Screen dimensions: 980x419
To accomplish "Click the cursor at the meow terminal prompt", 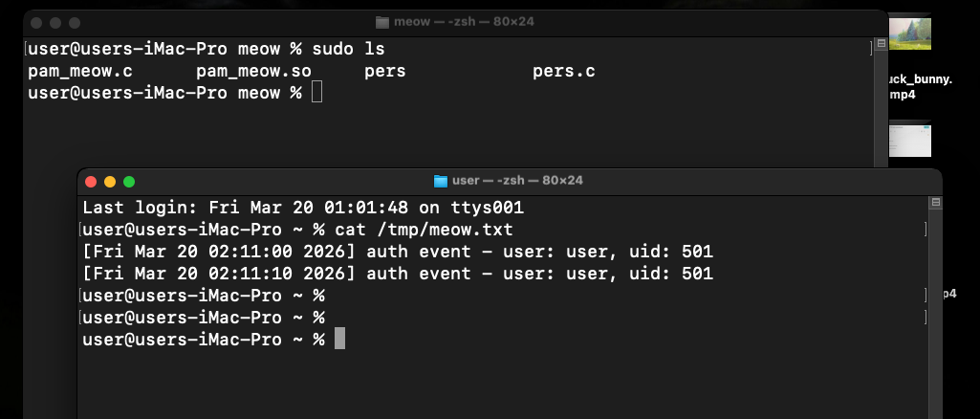I will [x=317, y=93].
